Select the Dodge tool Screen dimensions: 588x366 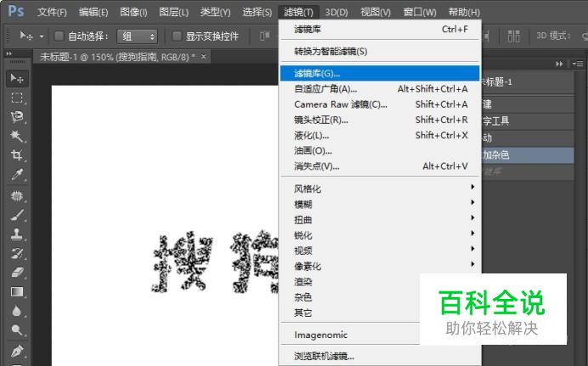(x=17, y=330)
